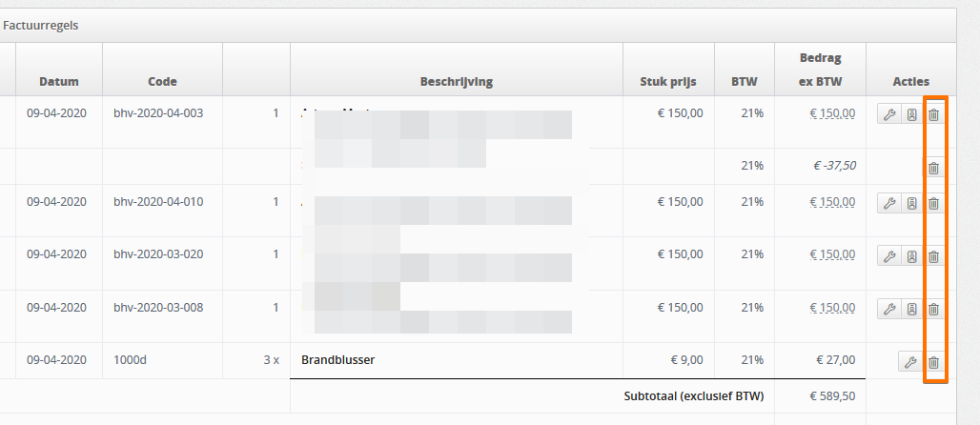Click the Datum column header
This screenshot has height=425, width=980.
click(x=59, y=81)
